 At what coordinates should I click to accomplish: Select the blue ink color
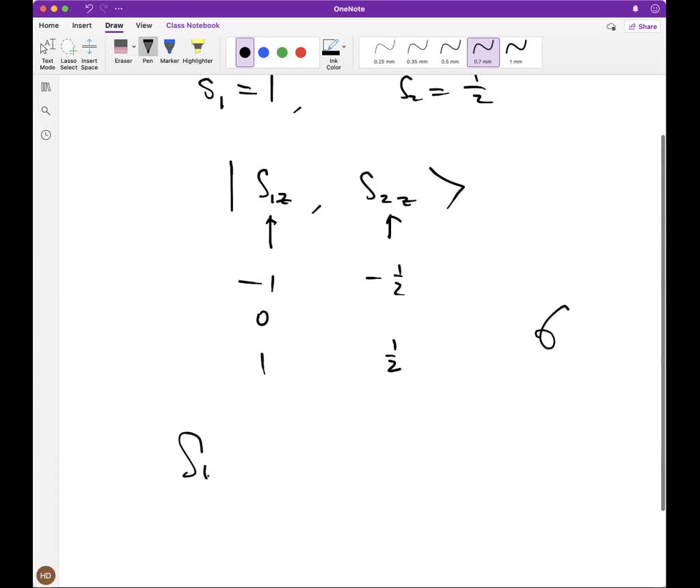pos(263,53)
